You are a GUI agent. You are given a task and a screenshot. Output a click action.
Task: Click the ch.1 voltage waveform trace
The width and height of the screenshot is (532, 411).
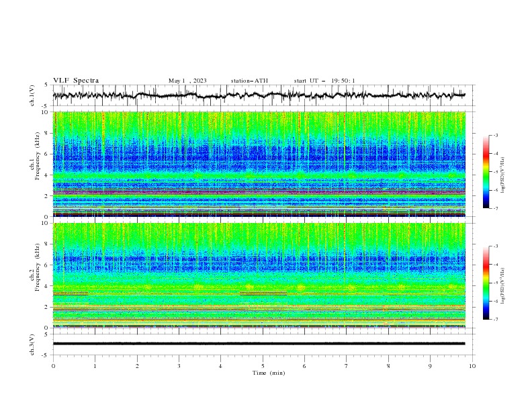point(259,95)
